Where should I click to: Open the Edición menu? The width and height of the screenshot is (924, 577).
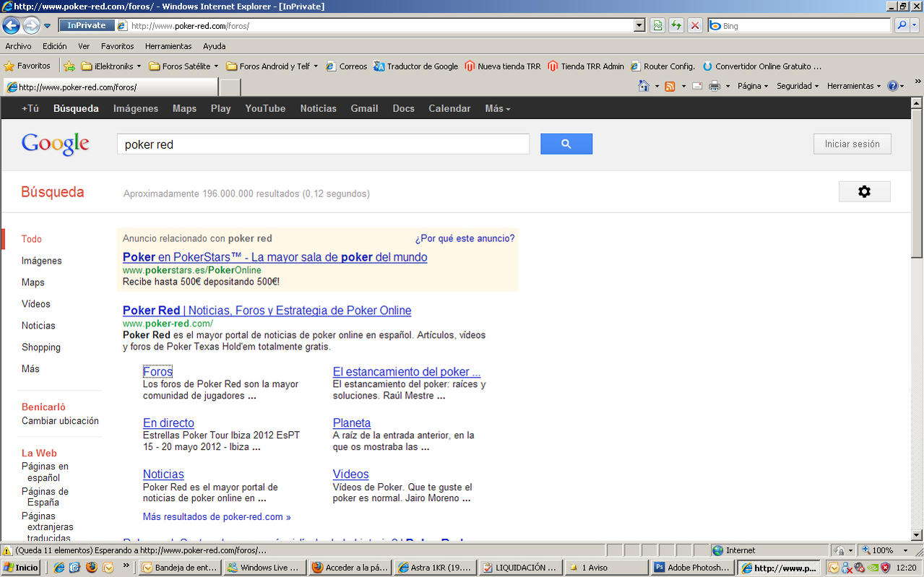(x=55, y=46)
